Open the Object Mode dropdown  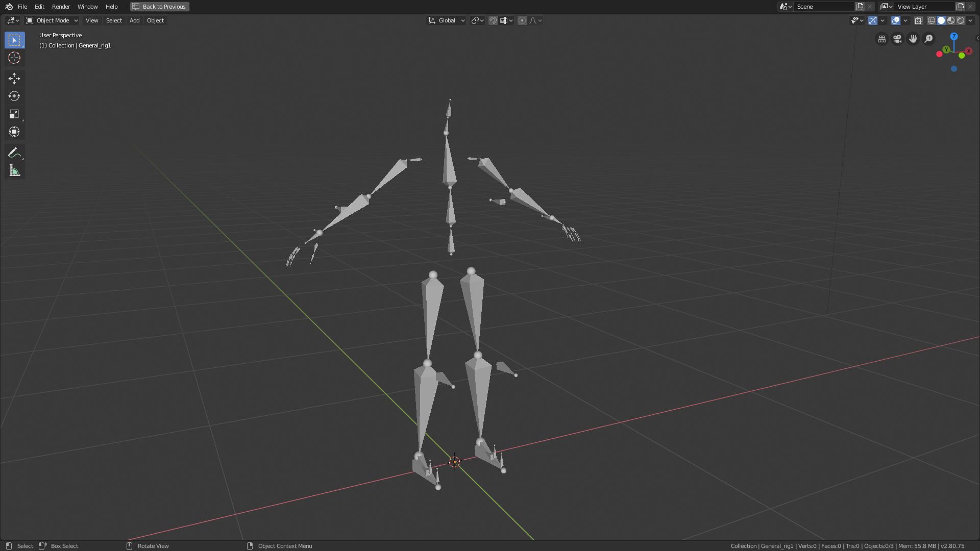pos(51,20)
